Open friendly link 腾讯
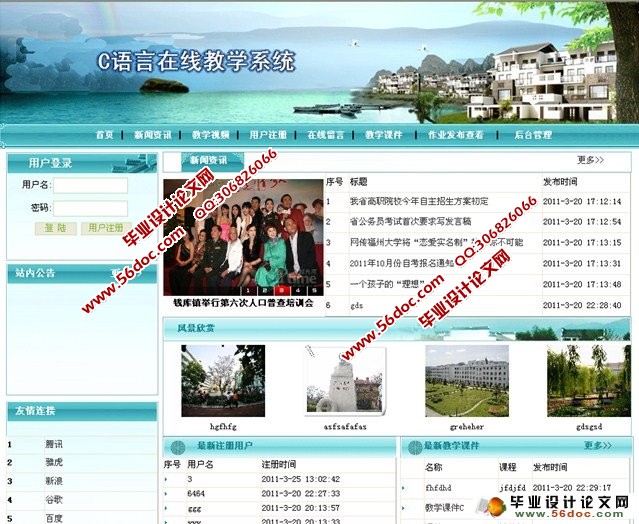Viewport: 639px width, 524px height. [x=54, y=444]
